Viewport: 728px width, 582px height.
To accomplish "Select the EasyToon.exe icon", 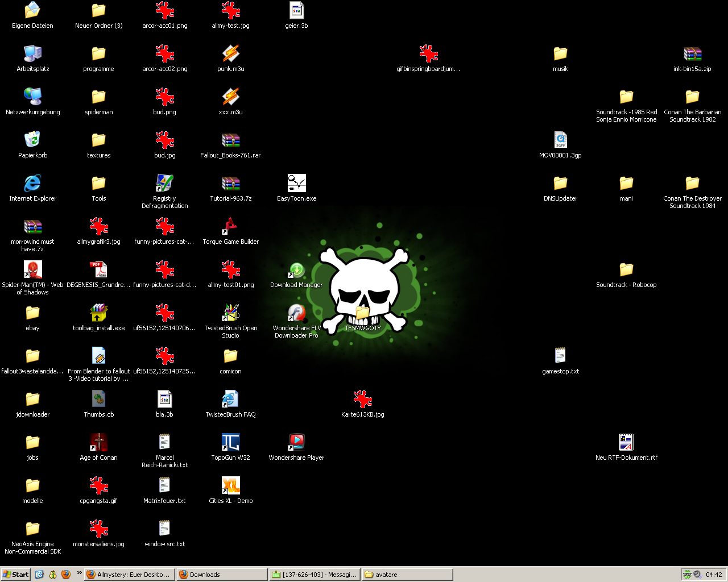I will click(x=296, y=183).
